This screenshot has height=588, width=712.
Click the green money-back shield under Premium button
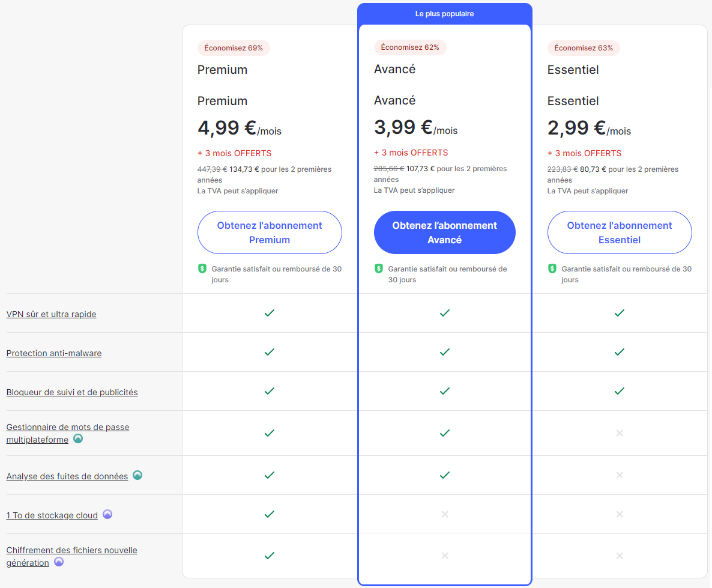tap(202, 268)
